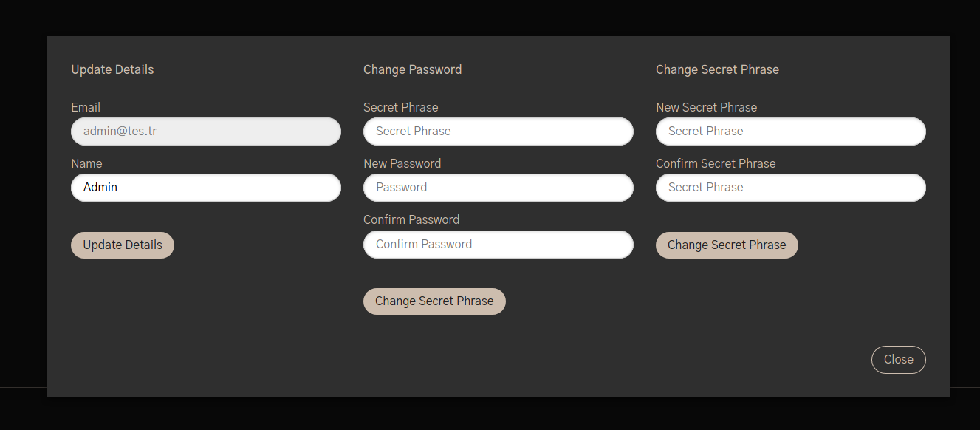Screen dimensions: 980x430
Task: Click the Update Details section heading
Action: pyautogui.click(x=112, y=69)
